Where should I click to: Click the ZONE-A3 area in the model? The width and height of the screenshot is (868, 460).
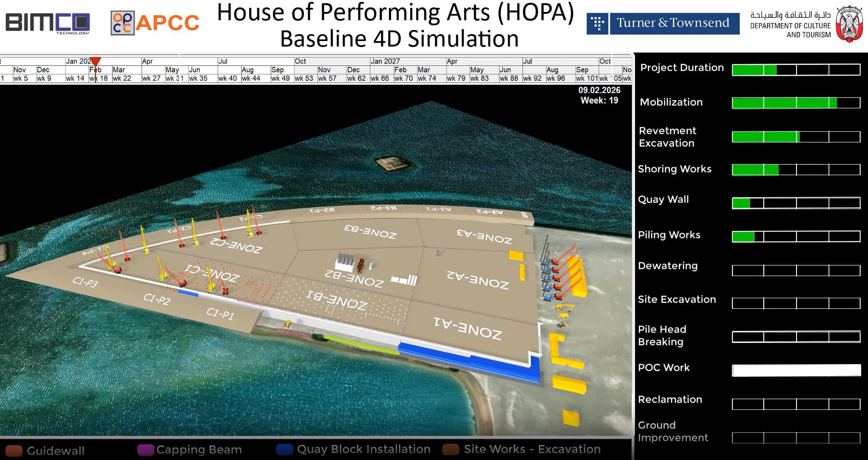[x=484, y=236]
